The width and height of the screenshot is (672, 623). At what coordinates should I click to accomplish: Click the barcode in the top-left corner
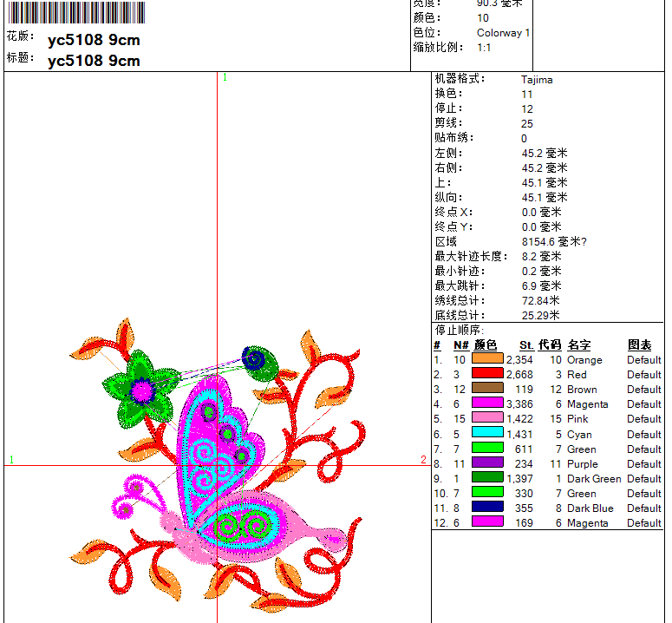75,12
